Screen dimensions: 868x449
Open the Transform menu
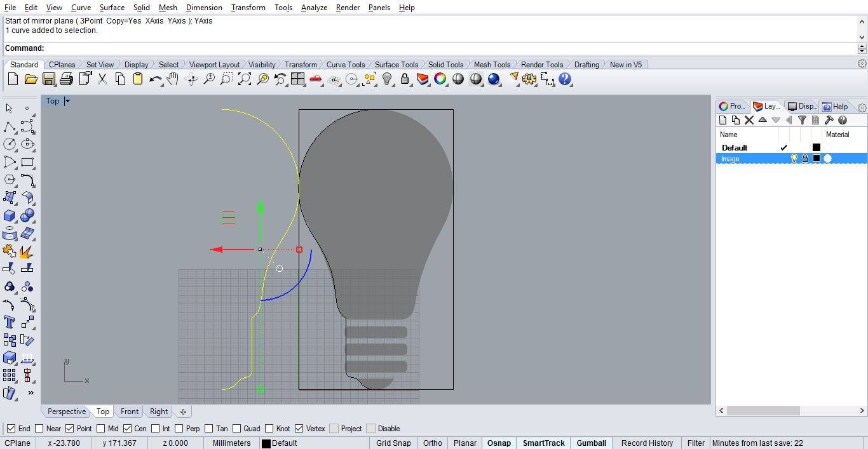click(248, 8)
